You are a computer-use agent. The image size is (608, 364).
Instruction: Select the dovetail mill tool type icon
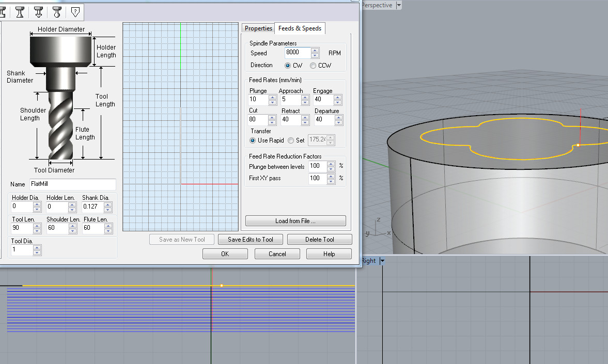tap(19, 11)
